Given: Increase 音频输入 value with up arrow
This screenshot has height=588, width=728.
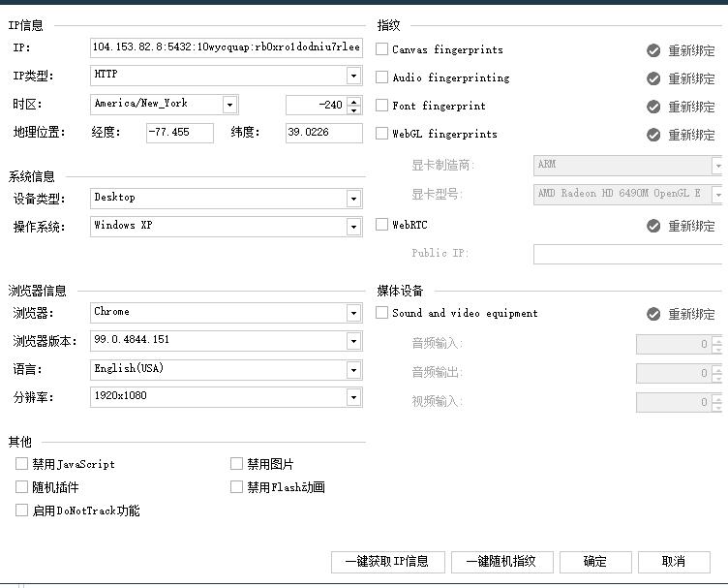Looking at the screenshot, I should point(717,340).
